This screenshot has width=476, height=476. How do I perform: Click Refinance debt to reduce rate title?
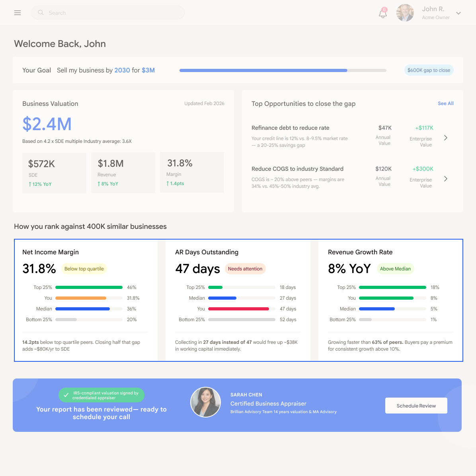pyautogui.click(x=290, y=128)
